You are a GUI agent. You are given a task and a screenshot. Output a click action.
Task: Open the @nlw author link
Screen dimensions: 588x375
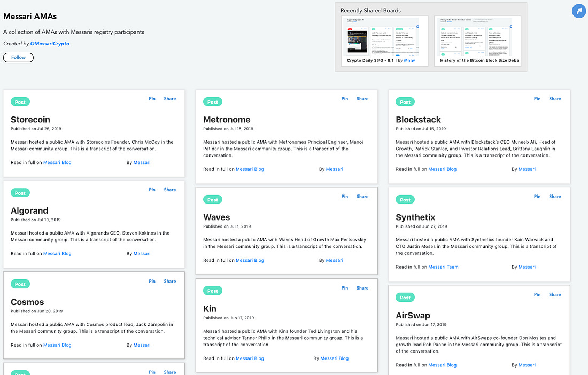point(409,60)
